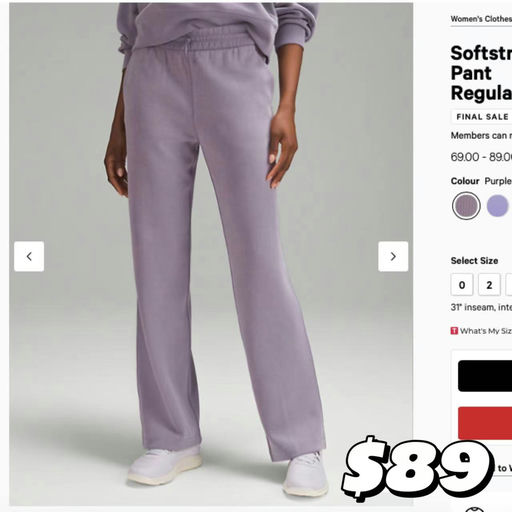The height and width of the screenshot is (512, 512).
Task: Click the Softstreme Pant product title
Action: coord(481,73)
